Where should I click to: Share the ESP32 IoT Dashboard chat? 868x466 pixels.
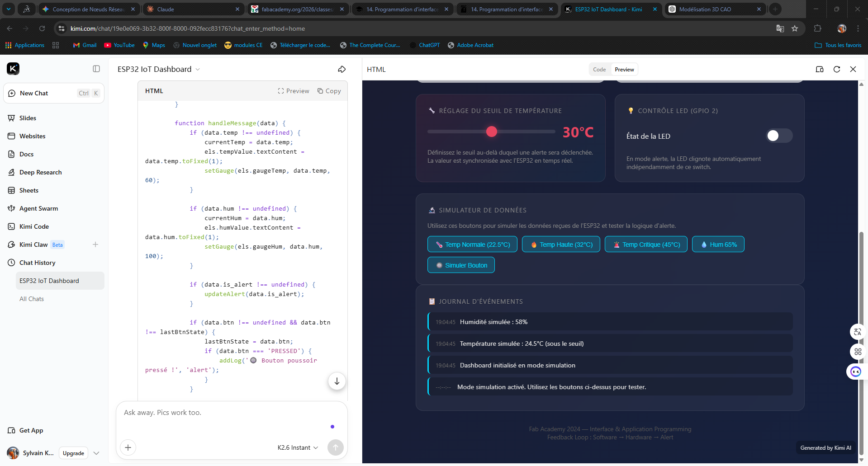[x=342, y=69]
